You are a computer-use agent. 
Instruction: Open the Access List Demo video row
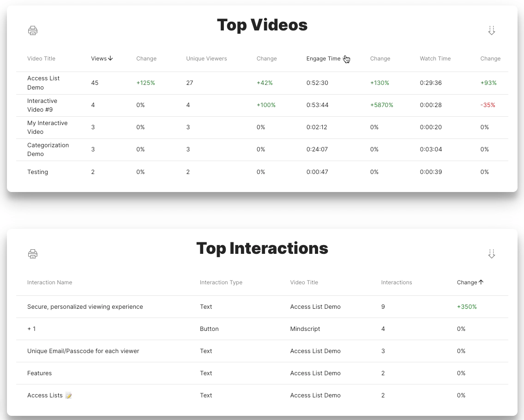43,83
